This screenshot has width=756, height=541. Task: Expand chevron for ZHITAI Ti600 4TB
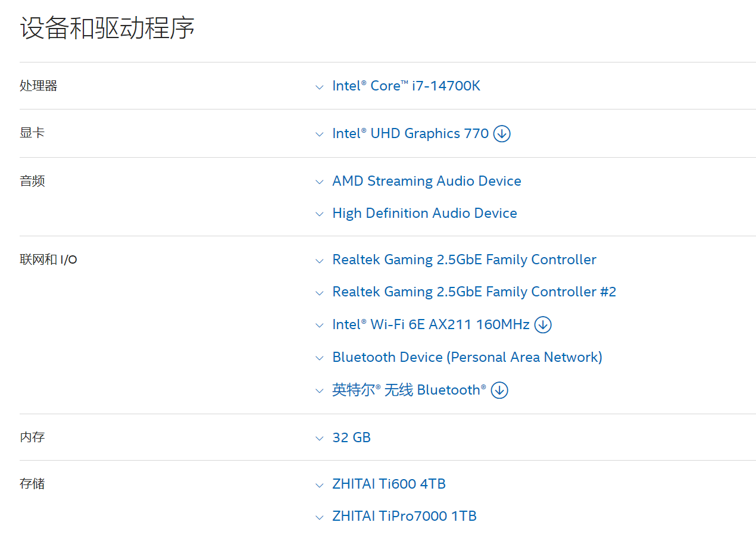320,485
